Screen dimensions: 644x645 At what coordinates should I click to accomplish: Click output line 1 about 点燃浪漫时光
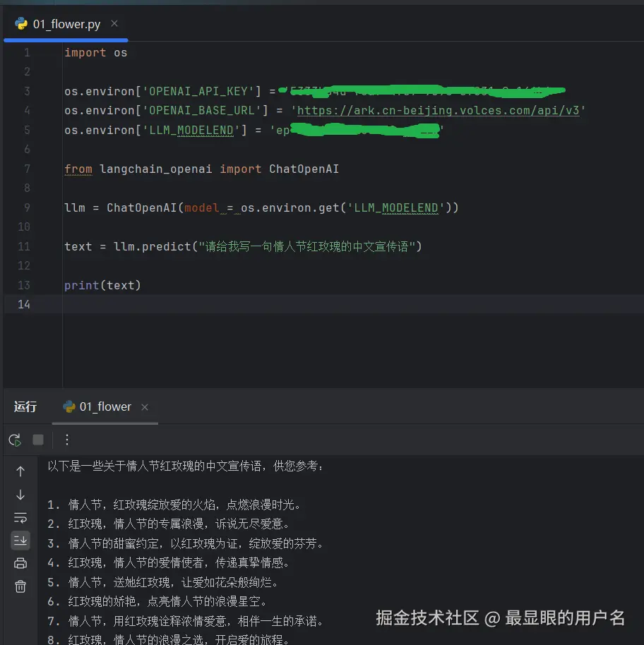(x=174, y=505)
